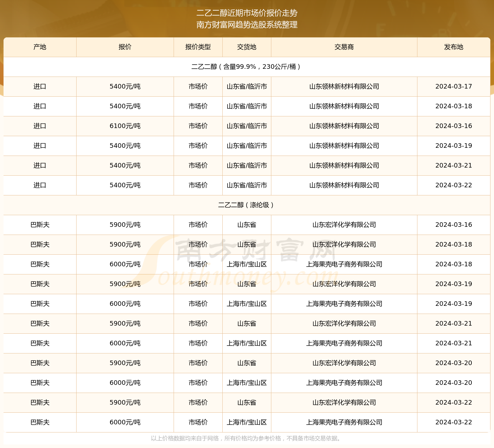This screenshot has height=448, width=494.
Task: Click the '发布地' column header
Action: (454, 47)
